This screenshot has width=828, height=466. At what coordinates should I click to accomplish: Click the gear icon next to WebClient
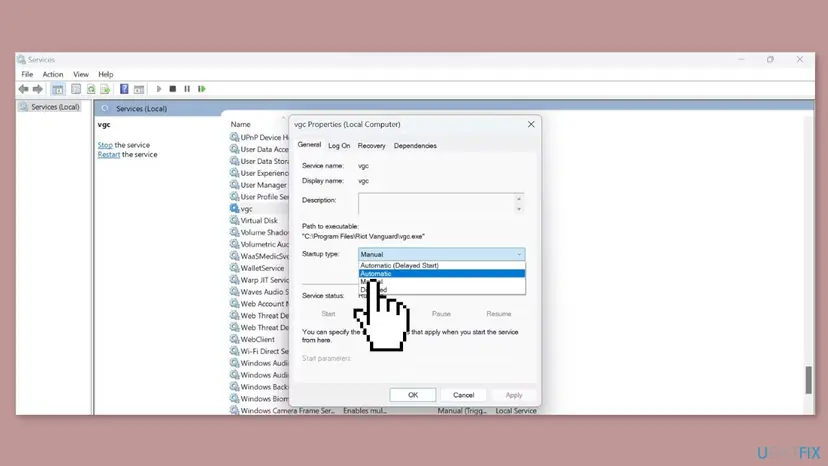pos(234,339)
